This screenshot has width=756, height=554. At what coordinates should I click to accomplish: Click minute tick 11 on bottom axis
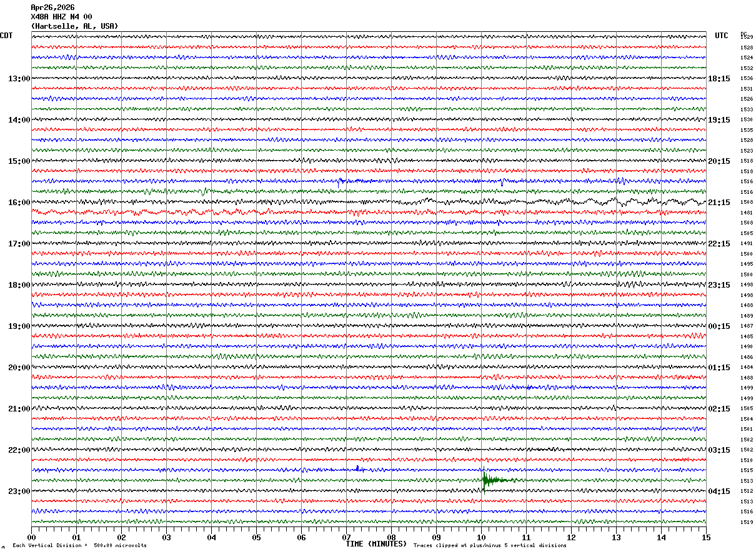526,538
